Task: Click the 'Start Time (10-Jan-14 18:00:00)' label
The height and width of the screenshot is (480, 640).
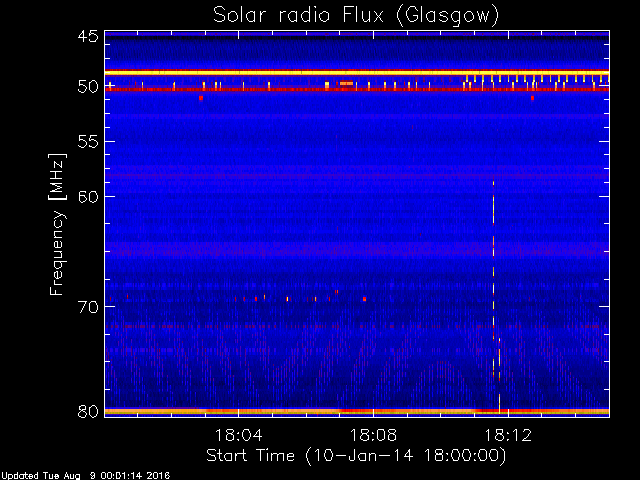Action: point(356,456)
